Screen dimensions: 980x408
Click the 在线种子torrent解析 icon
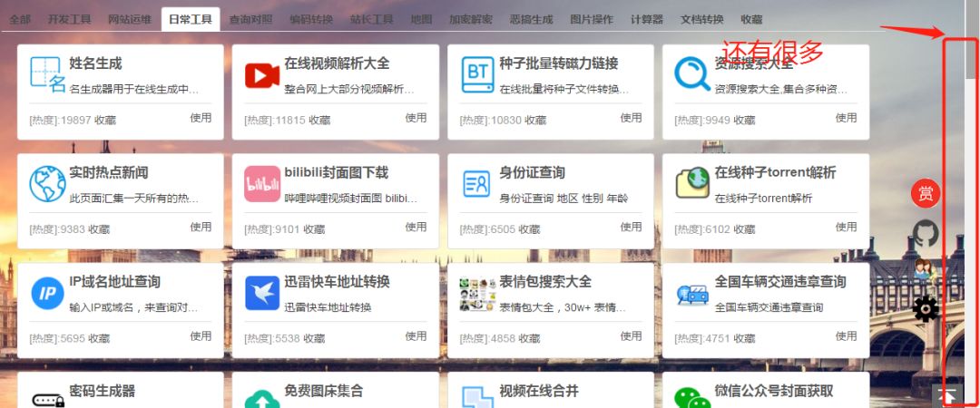pyautogui.click(x=692, y=184)
